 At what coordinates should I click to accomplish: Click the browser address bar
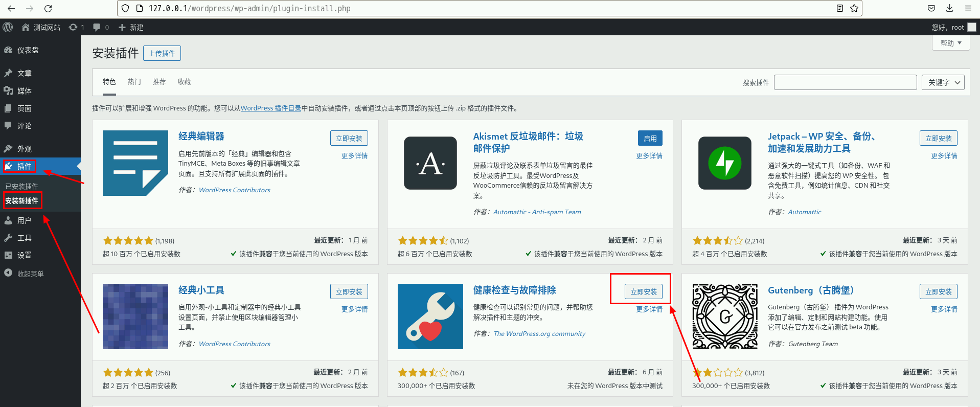pos(490,8)
